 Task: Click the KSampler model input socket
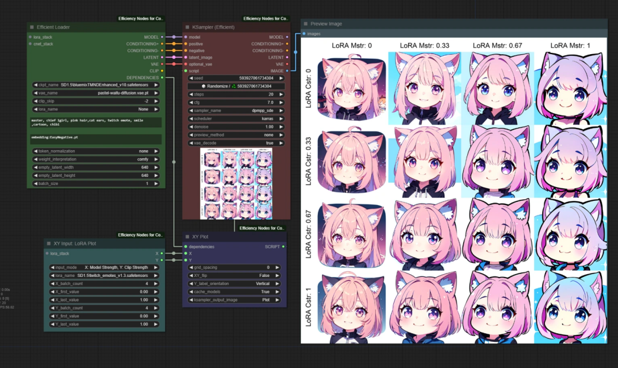click(186, 37)
